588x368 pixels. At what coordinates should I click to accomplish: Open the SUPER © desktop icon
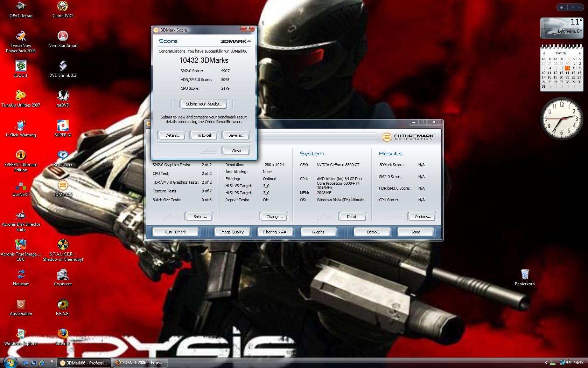click(x=63, y=129)
